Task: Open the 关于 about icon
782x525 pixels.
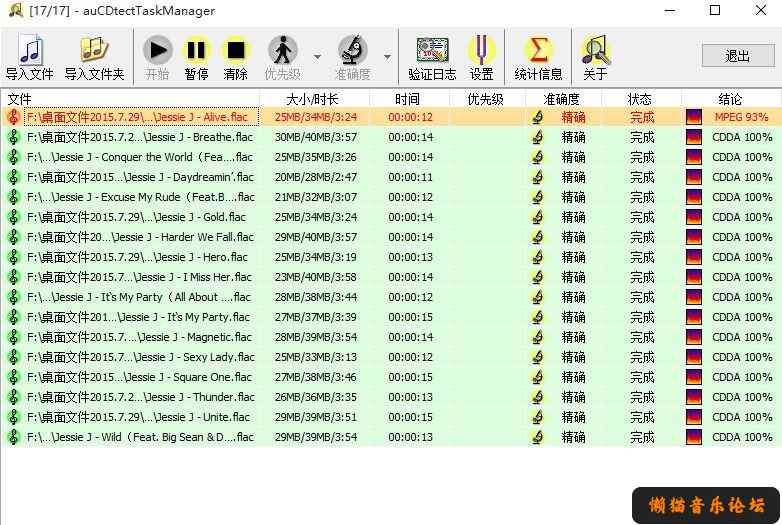Action: click(x=595, y=50)
